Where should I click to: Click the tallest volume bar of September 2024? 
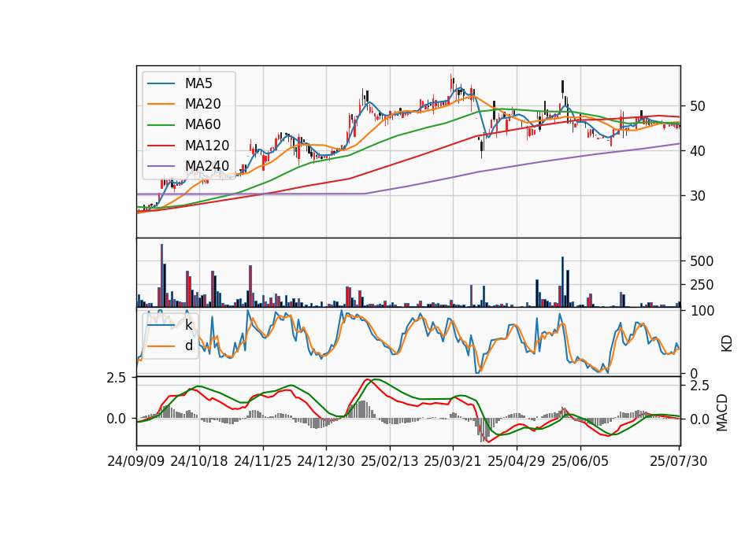(x=162, y=275)
